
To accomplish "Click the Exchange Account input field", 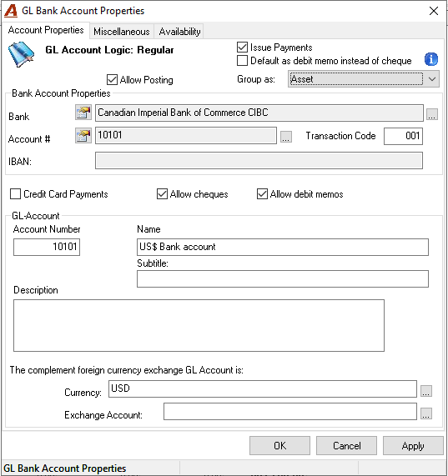I will 290,411.
